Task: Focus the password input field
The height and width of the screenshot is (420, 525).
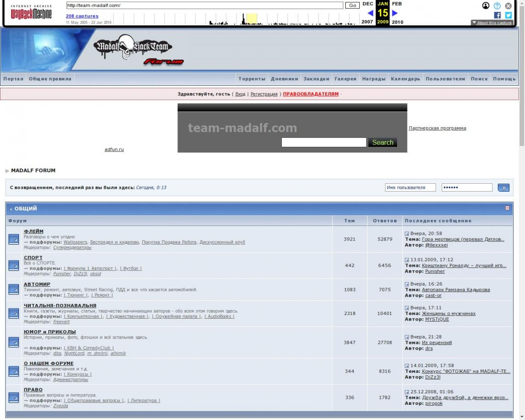Action: [467, 187]
